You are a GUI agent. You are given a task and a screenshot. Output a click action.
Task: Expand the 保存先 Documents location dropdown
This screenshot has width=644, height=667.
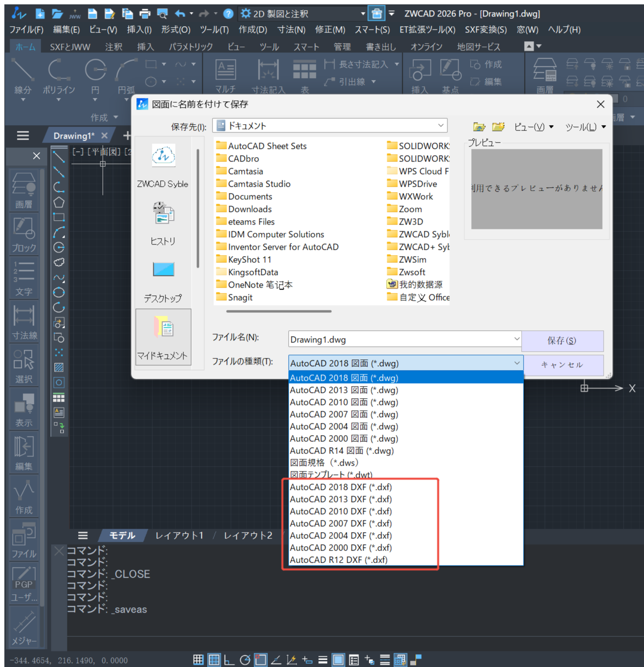pyautogui.click(x=441, y=126)
